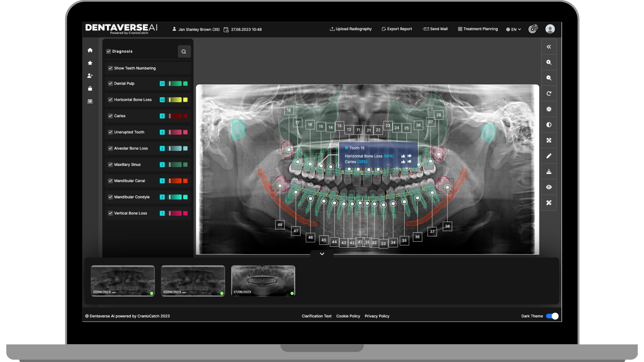Image resolution: width=644 pixels, height=362 pixels.
Task: Click the zoom out magnifier icon
Action: (549, 78)
